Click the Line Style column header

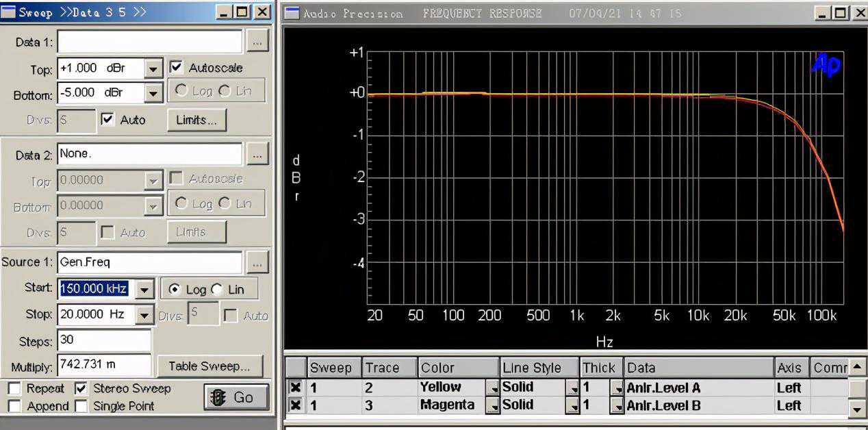[x=539, y=368]
